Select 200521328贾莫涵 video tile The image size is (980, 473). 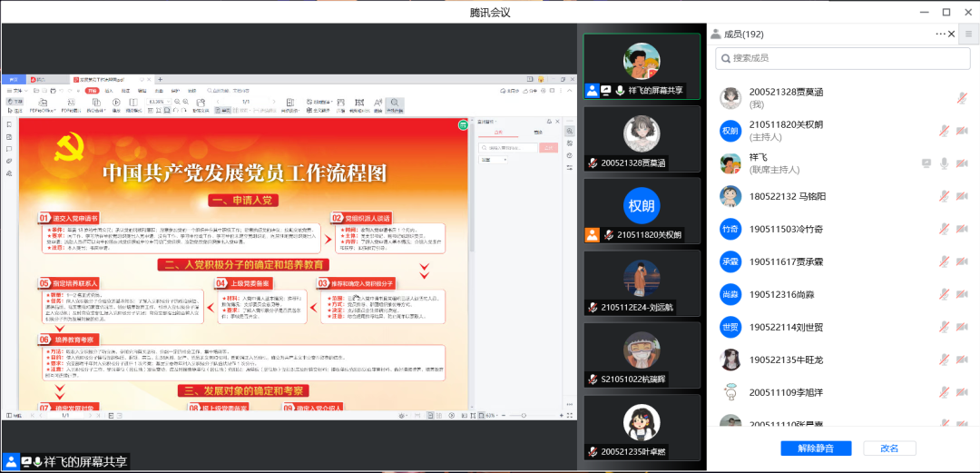click(642, 138)
